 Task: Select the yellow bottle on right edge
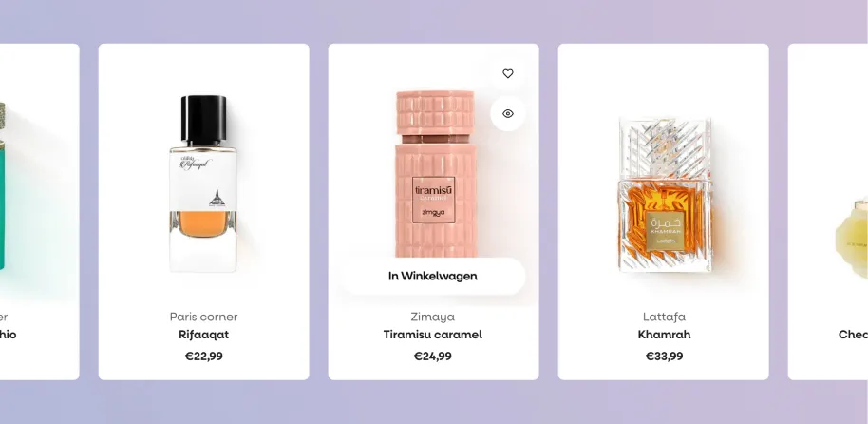(x=852, y=238)
